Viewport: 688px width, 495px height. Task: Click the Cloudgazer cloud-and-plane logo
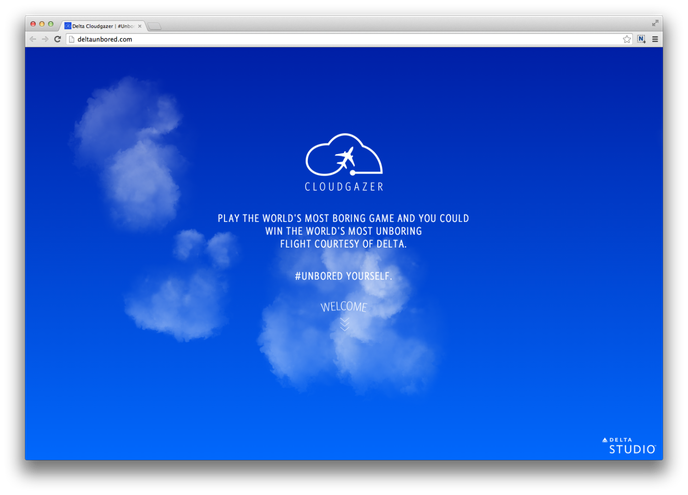click(x=344, y=156)
